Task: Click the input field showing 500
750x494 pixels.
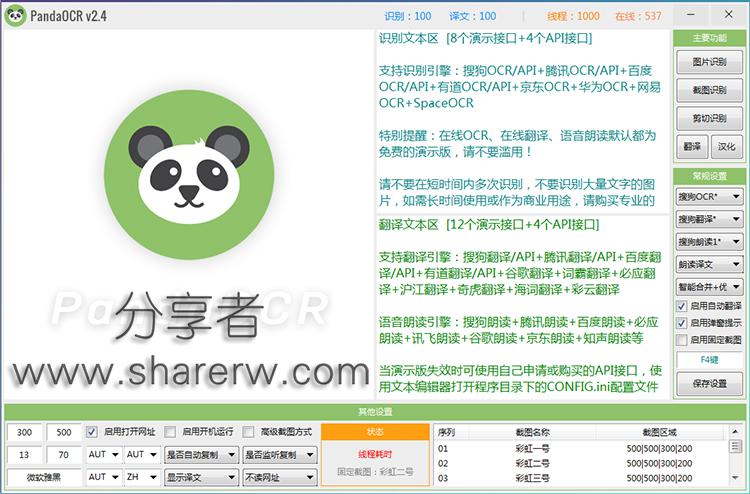Action: [x=64, y=432]
